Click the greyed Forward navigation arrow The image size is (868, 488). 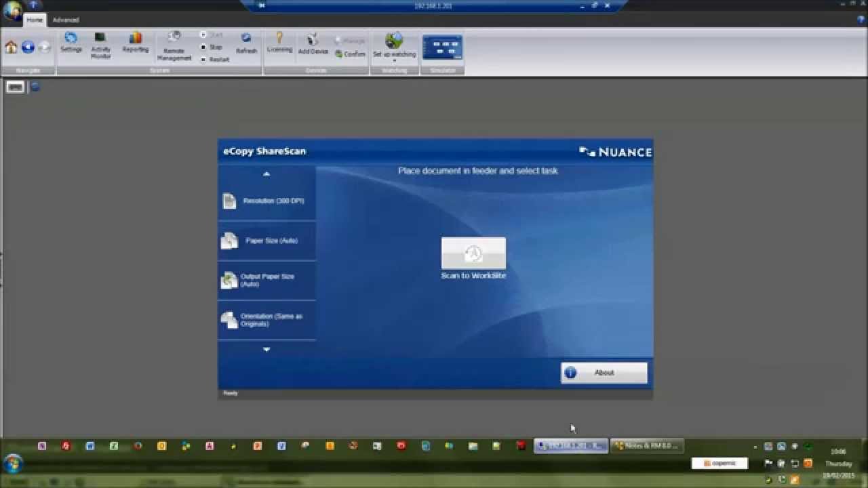(45, 47)
